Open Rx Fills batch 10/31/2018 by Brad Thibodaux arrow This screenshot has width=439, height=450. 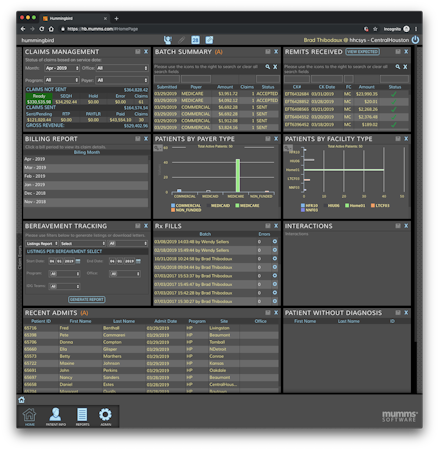click(x=275, y=258)
